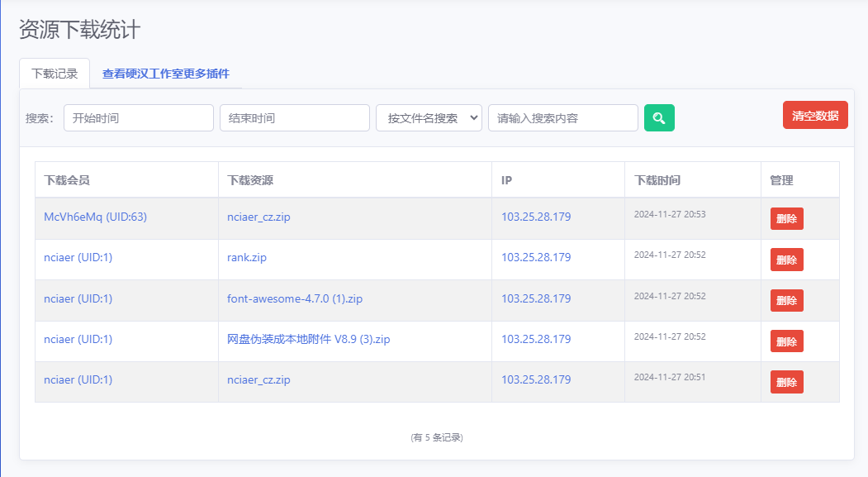Open nciaer (UID:1) link in font-awesome row
Screen dimensions: 868x477
click(x=78, y=298)
